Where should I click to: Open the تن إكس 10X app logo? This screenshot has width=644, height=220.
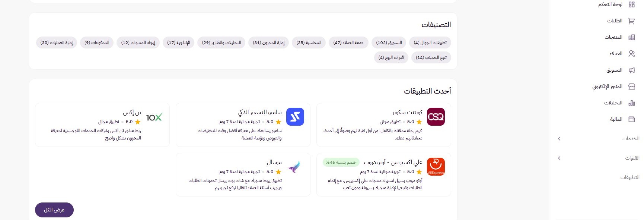pyautogui.click(x=154, y=117)
